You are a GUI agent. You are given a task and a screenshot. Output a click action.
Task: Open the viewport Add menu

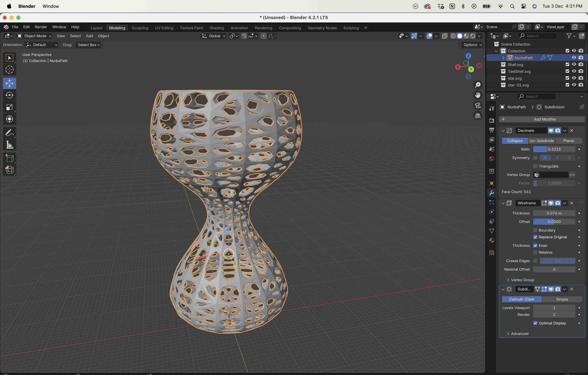[89, 36]
